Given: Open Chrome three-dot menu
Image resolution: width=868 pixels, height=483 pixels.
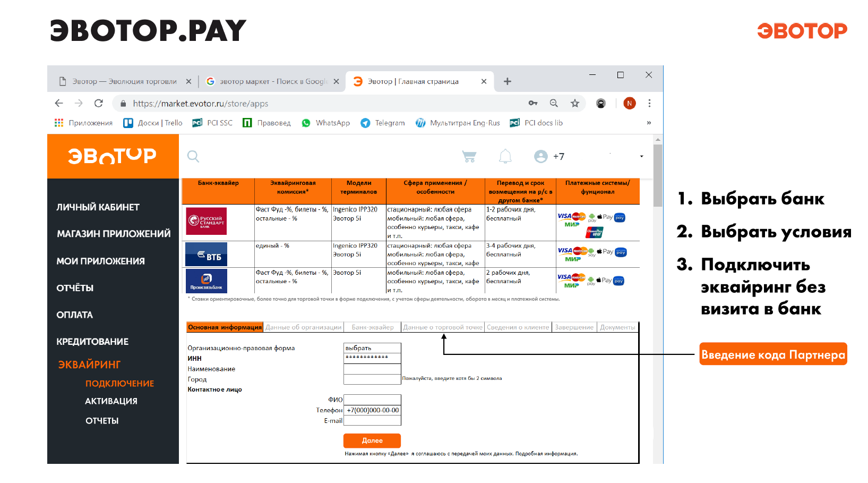Looking at the screenshot, I should [649, 103].
